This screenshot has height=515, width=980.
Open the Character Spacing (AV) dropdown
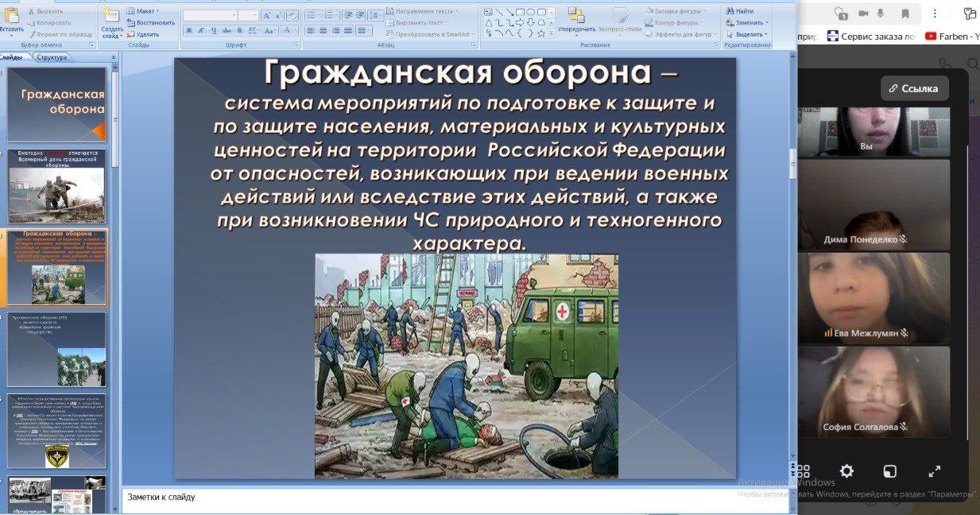coord(254,30)
